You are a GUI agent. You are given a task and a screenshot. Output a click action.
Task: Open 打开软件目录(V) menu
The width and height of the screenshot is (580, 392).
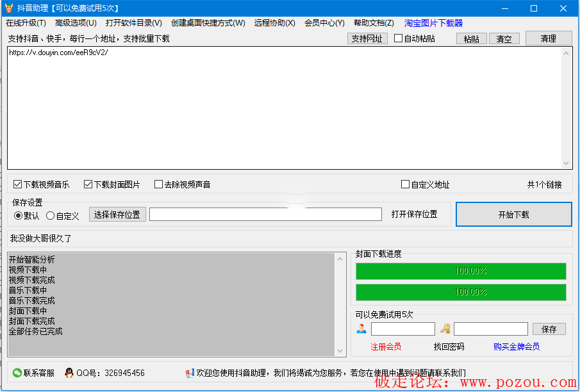[133, 23]
